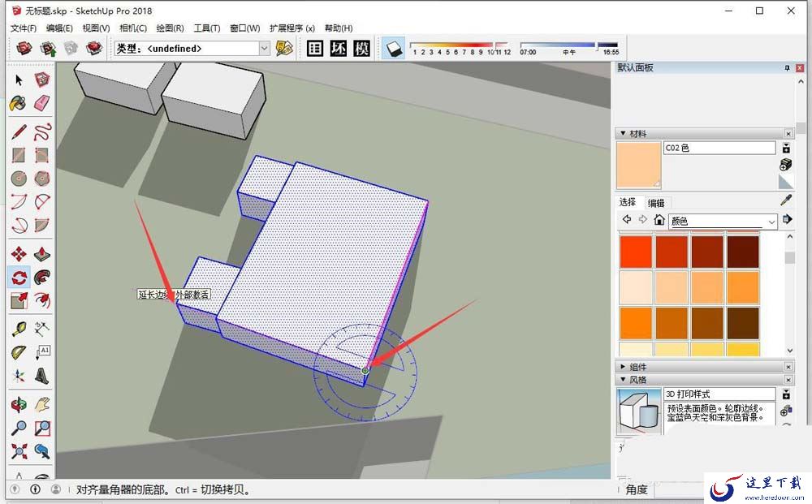Choose the Protractor tool

pyautogui.click(x=19, y=352)
